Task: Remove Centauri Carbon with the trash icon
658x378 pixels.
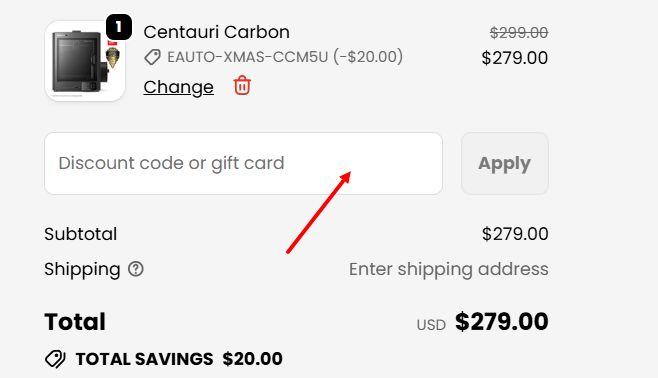Action: [242, 85]
